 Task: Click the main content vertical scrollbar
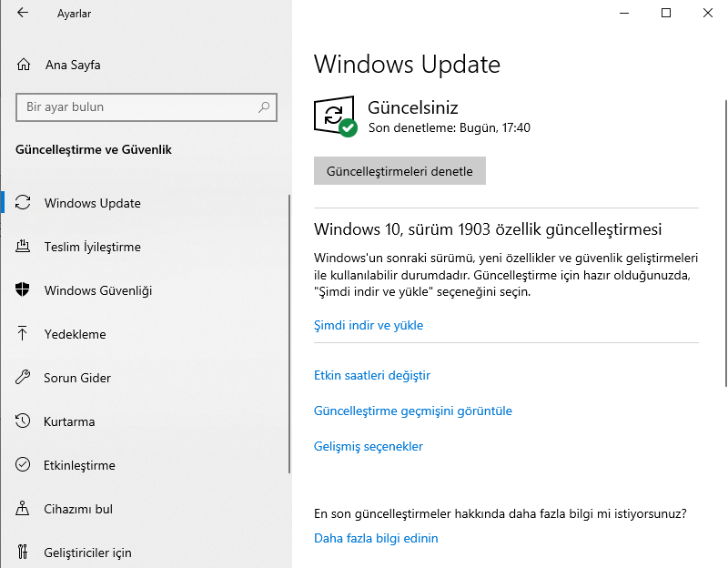click(x=725, y=243)
